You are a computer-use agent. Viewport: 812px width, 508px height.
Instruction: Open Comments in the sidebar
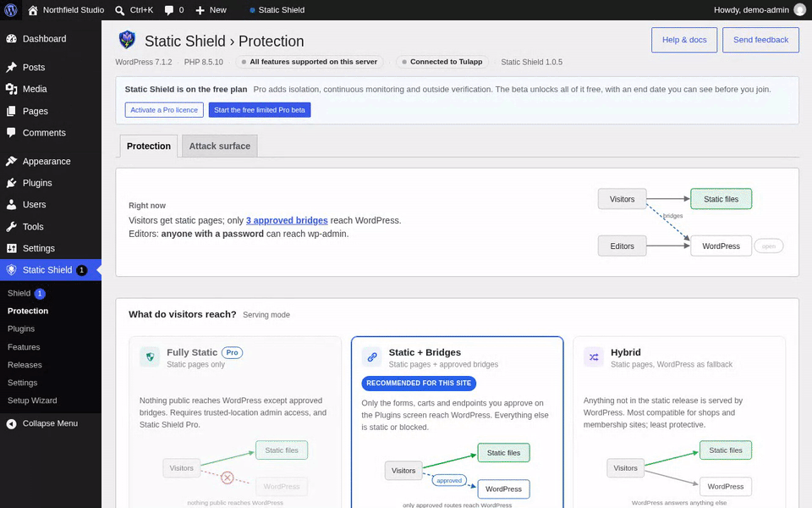[44, 133]
